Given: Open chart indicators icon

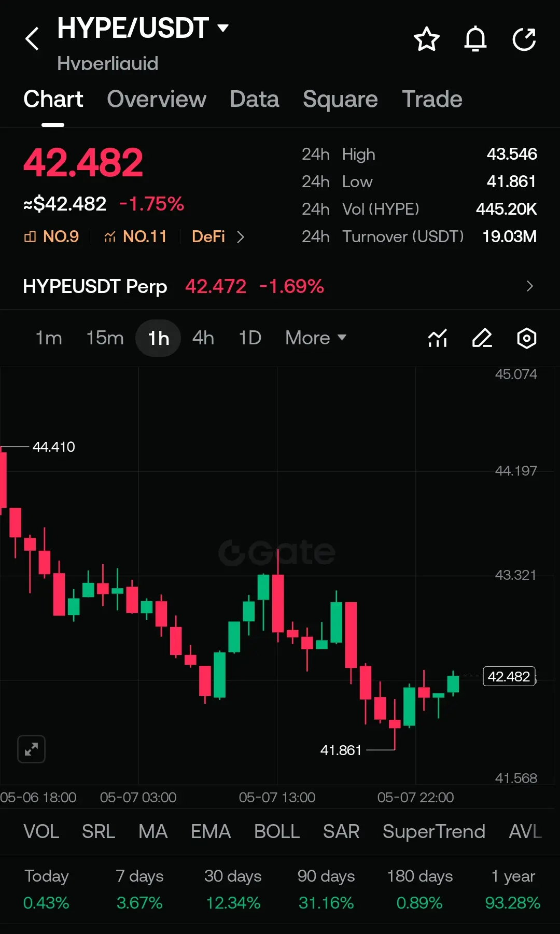Looking at the screenshot, I should (438, 338).
